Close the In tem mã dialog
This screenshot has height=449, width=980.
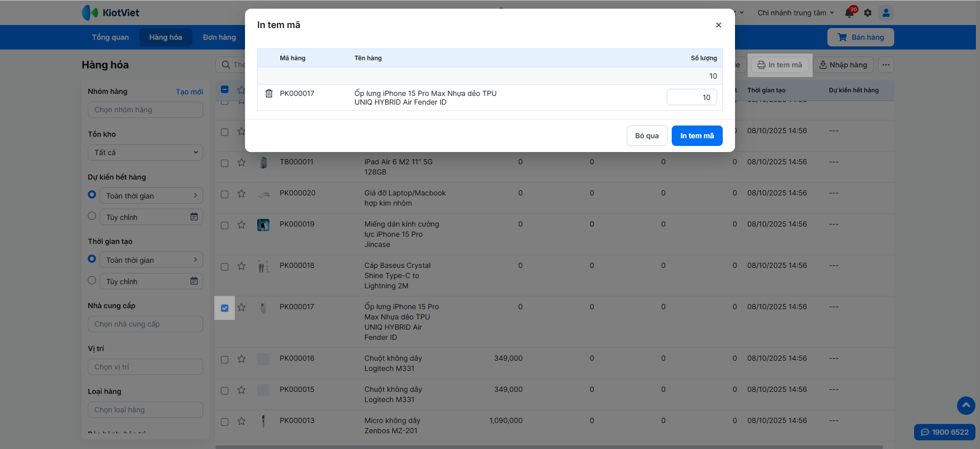coord(718,25)
